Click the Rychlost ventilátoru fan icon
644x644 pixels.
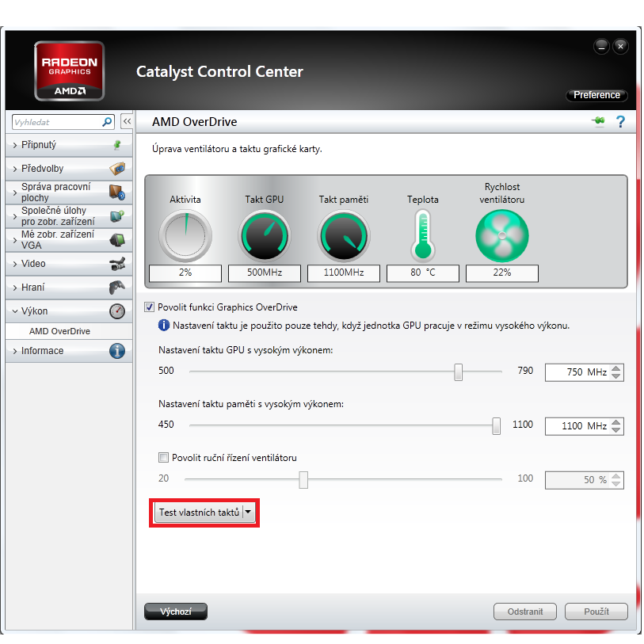click(x=502, y=236)
